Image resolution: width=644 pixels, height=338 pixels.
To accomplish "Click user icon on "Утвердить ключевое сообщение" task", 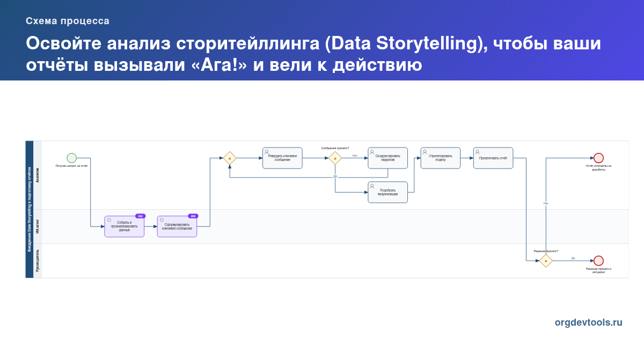I will point(267,152).
